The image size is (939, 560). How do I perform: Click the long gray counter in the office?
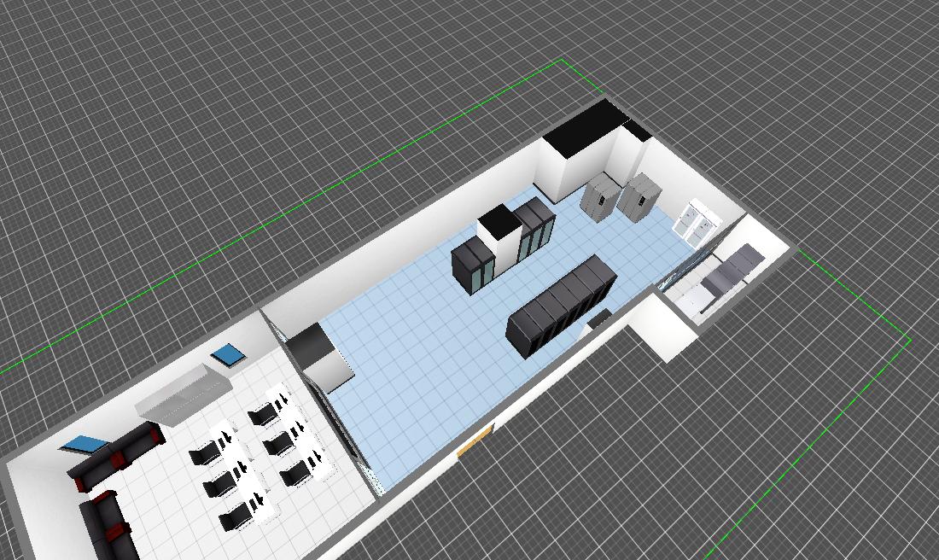[x=186, y=392]
